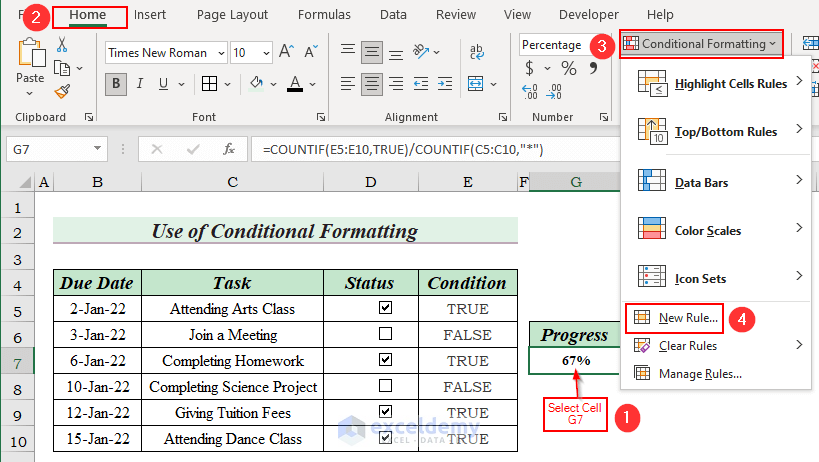This screenshot has width=819, height=462.
Task: Open the Borders dropdown arrow
Action: (227, 84)
